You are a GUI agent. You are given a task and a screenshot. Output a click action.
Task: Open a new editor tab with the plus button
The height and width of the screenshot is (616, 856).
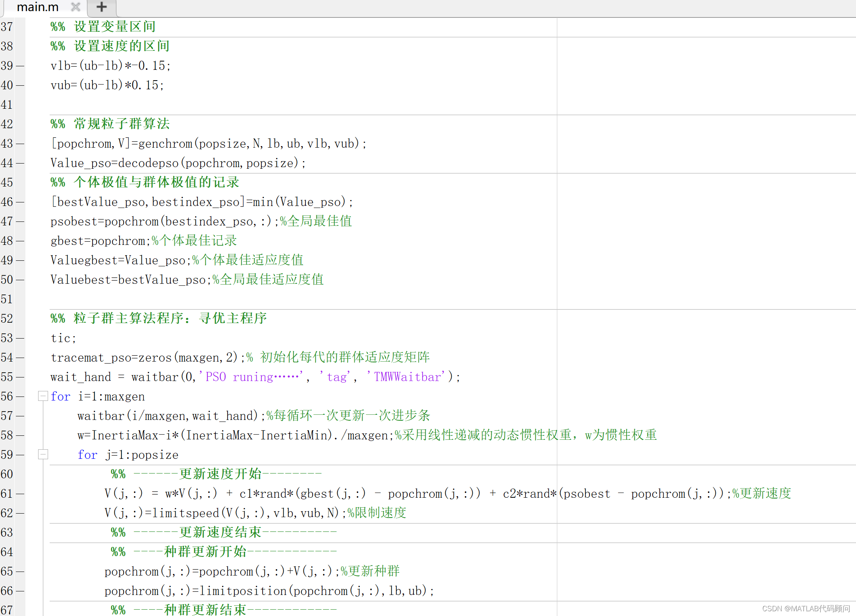click(101, 7)
